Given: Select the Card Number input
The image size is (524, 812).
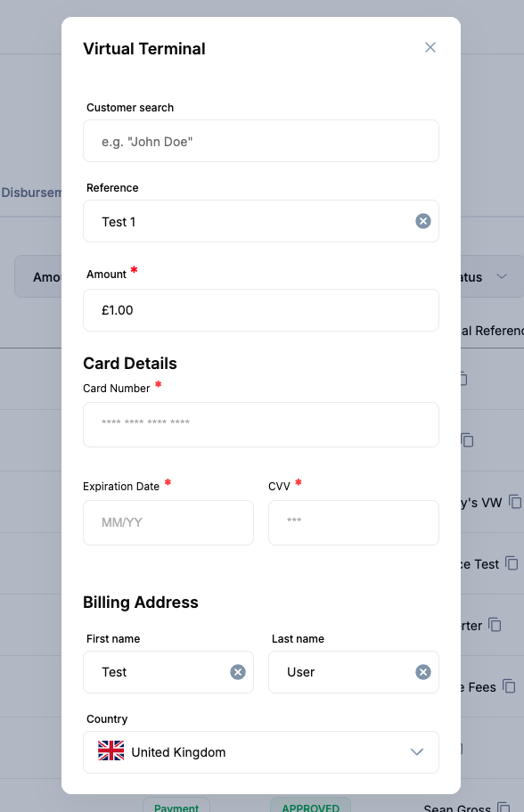Looking at the screenshot, I should point(261,424).
